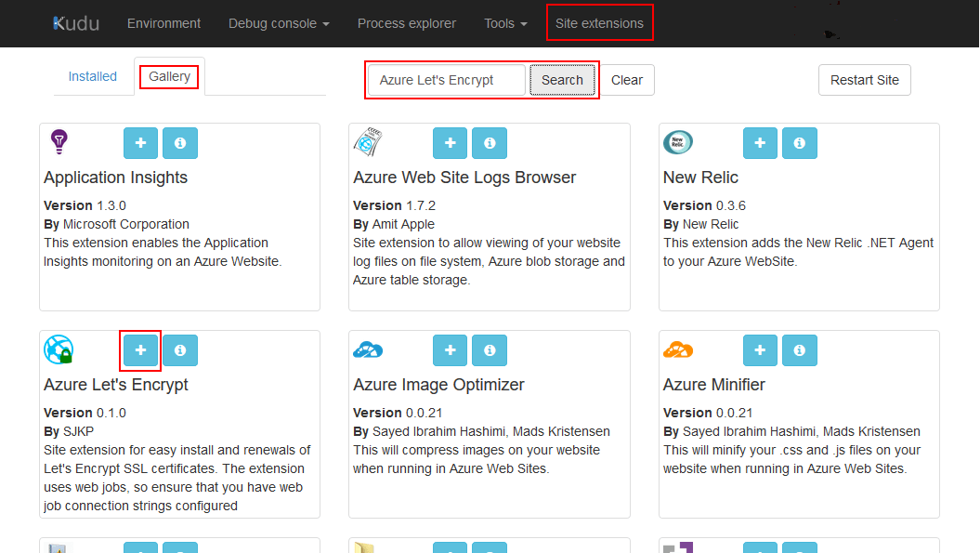
Task: Expand the Tools dropdown menu
Action: [505, 24]
